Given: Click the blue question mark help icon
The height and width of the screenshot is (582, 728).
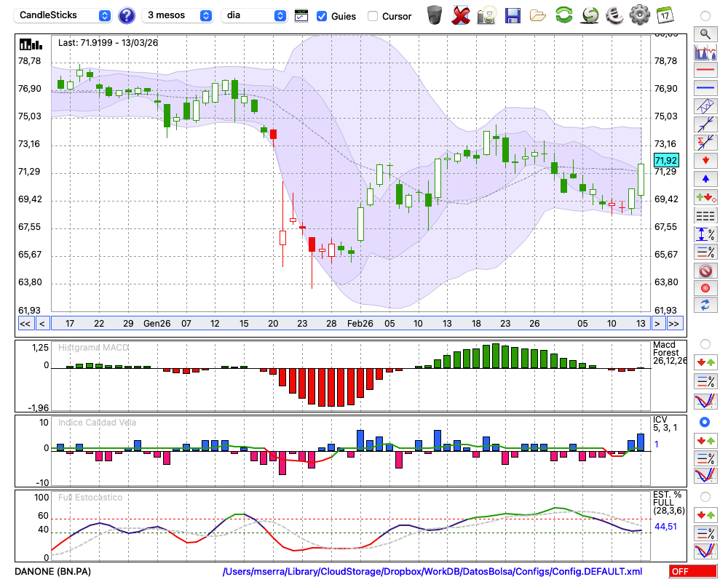Looking at the screenshot, I should click(127, 15).
